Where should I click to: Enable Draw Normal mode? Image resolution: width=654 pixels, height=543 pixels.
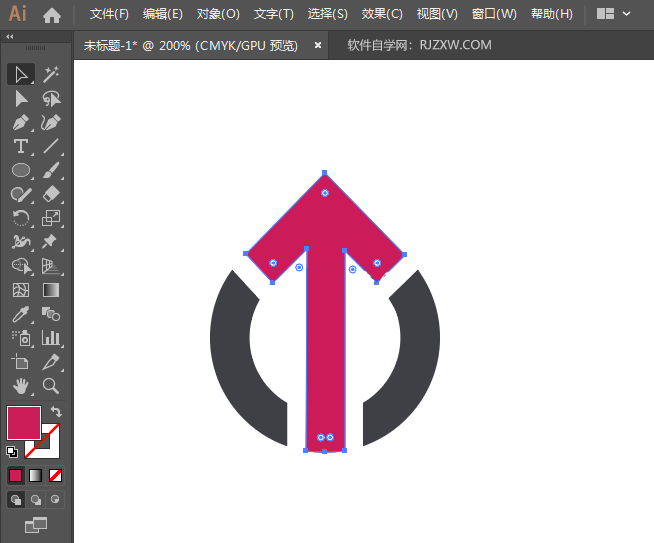coord(16,500)
